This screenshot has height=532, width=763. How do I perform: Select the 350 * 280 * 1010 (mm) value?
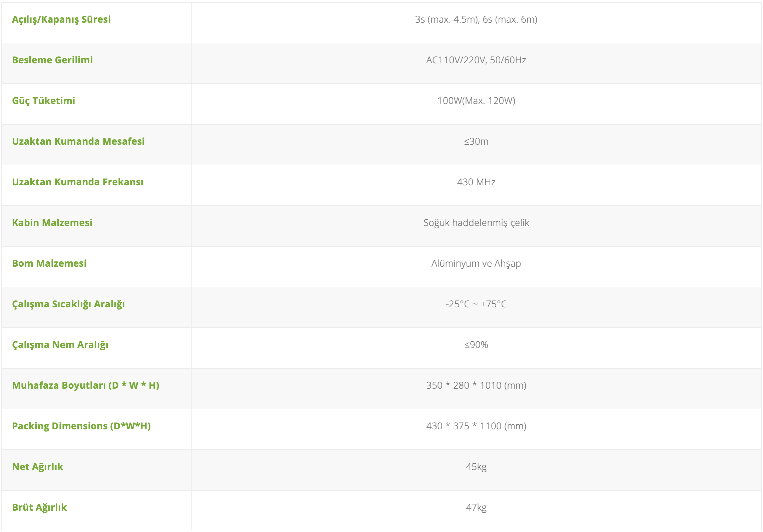coord(476,385)
